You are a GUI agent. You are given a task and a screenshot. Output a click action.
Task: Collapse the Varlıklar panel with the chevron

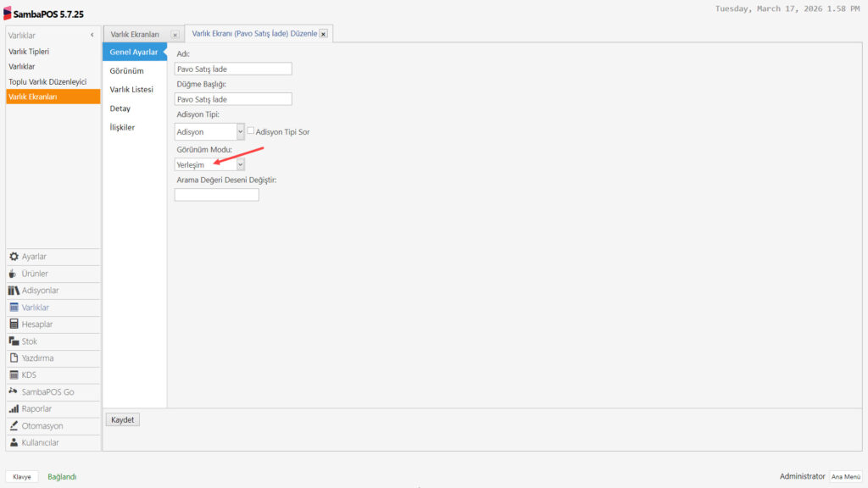pos(92,35)
